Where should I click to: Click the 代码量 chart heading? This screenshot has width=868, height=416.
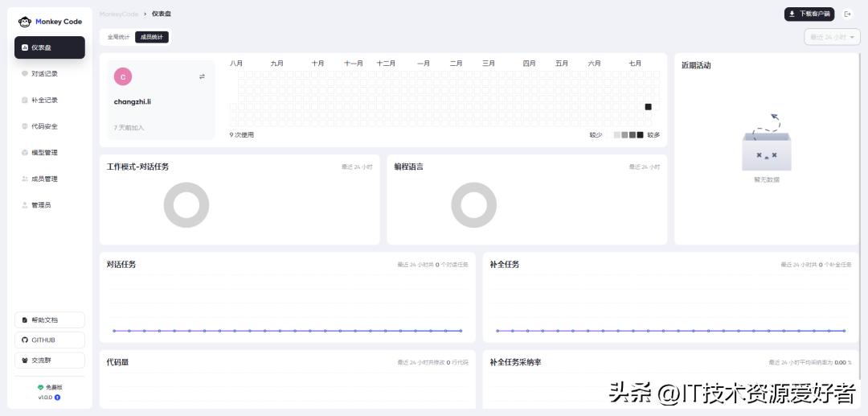(117, 362)
